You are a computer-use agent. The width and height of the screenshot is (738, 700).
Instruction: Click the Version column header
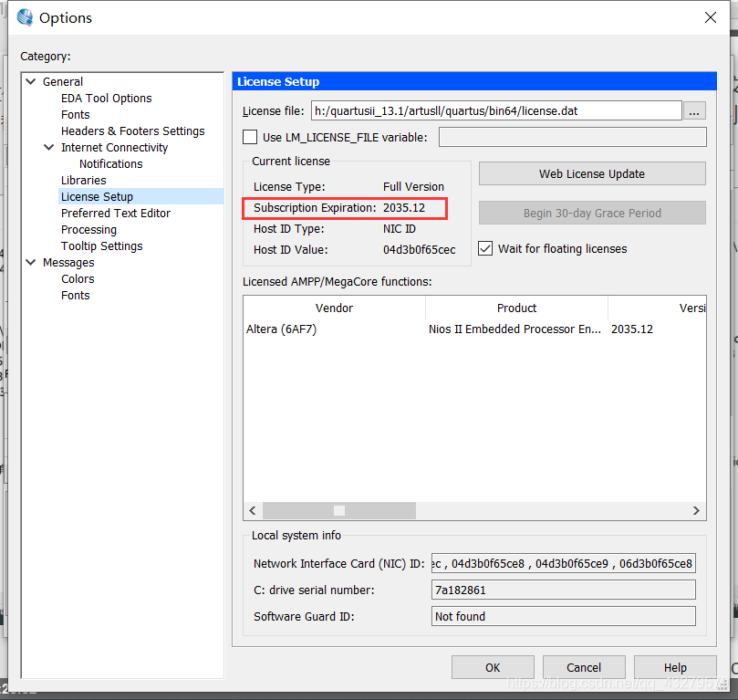[x=657, y=308]
